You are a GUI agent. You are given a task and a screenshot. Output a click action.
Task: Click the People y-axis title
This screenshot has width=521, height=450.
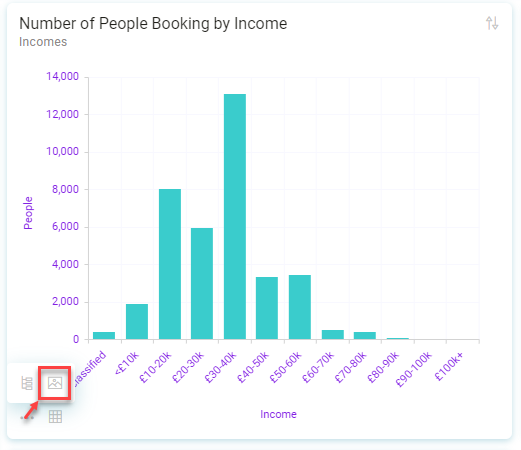click(28, 213)
